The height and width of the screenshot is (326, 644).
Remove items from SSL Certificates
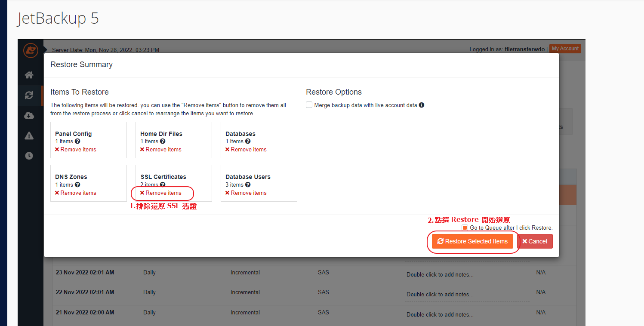(x=161, y=193)
